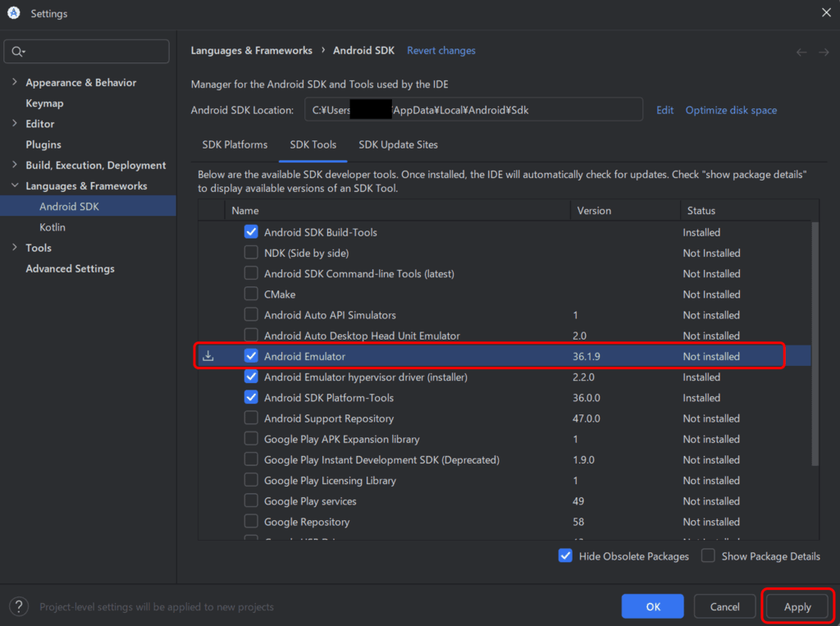Check Android Support Repository checkbox
Viewport: 840px width, 626px height.
[251, 418]
